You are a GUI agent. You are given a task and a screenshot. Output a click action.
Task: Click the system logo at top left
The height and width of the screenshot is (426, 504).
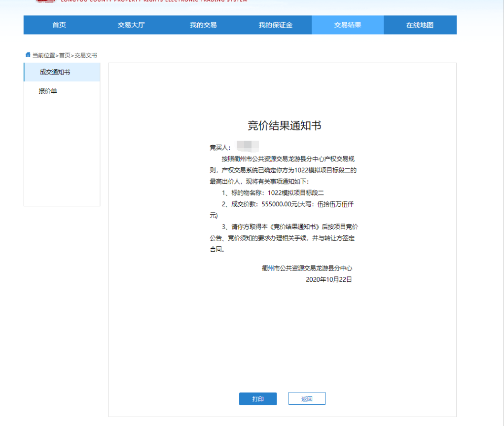point(44,1)
